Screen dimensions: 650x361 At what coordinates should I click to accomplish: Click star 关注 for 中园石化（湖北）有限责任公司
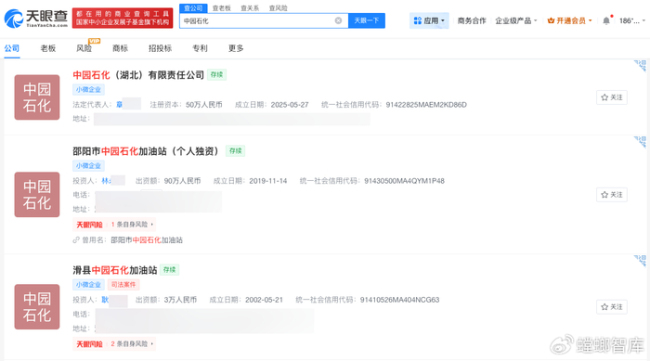point(611,97)
